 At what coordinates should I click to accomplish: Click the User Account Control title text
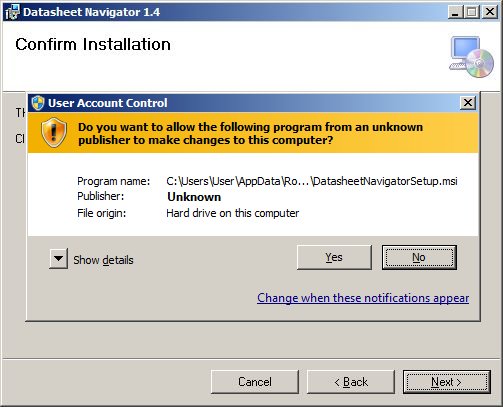[x=108, y=103]
